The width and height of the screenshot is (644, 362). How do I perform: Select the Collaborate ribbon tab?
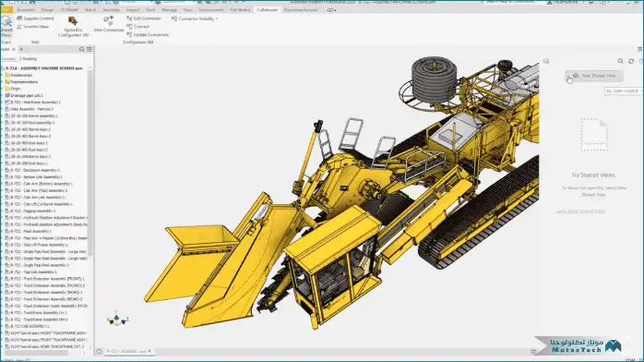pos(267,9)
